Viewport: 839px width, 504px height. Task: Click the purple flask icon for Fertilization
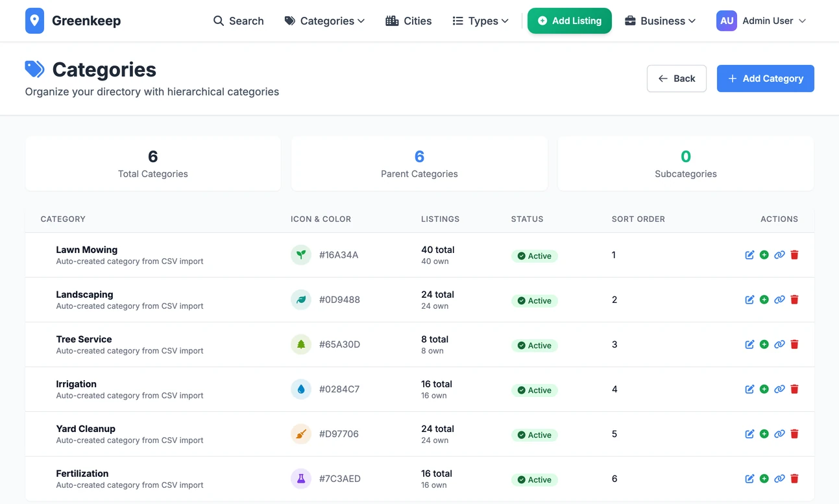(x=301, y=479)
